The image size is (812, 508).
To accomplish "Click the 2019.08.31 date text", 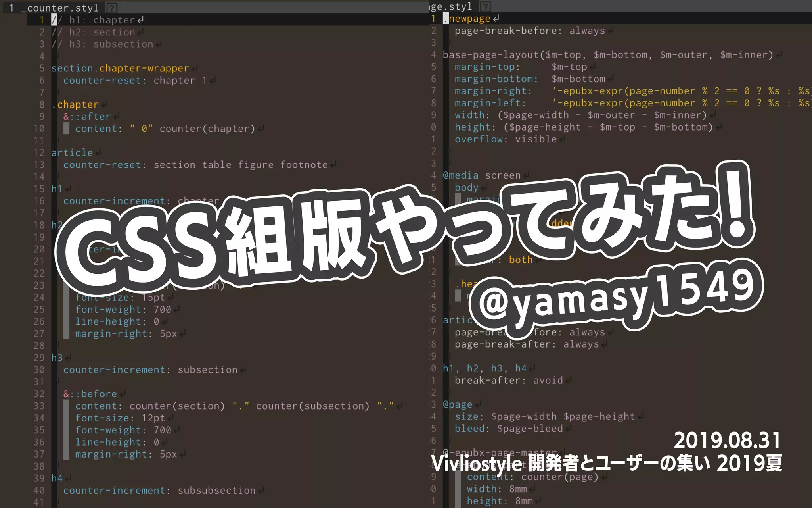I will pyautogui.click(x=727, y=440).
